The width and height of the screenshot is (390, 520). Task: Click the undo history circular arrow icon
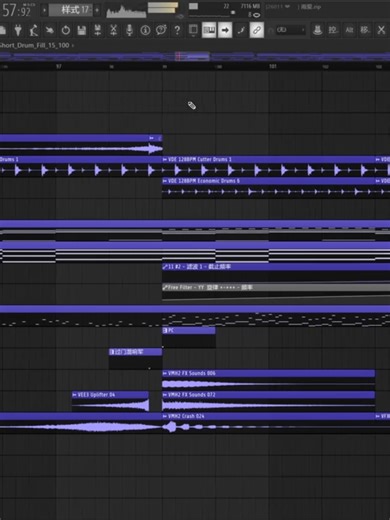[x=66, y=30]
